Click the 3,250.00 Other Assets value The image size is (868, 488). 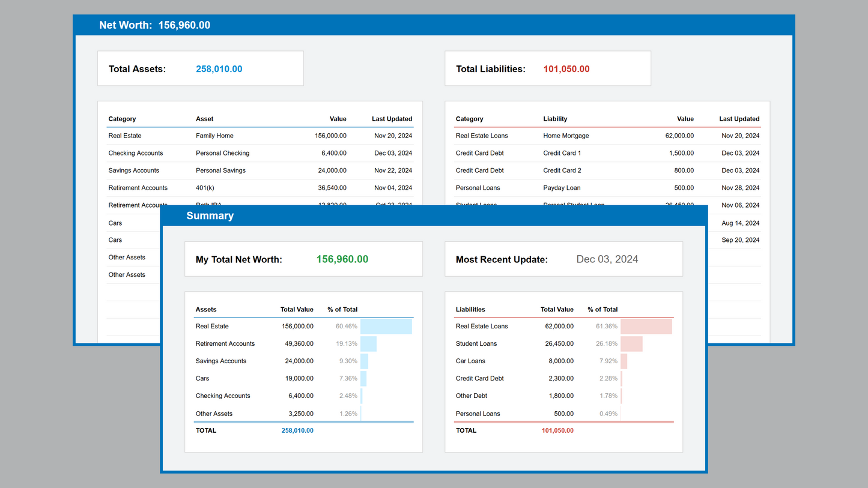pos(301,414)
